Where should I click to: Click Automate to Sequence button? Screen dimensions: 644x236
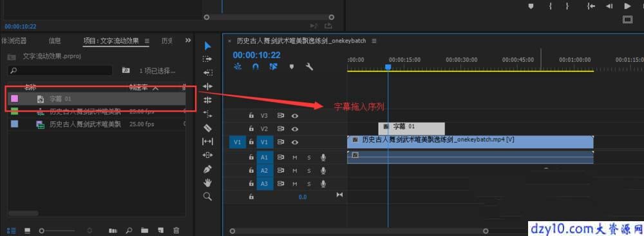tap(113, 231)
